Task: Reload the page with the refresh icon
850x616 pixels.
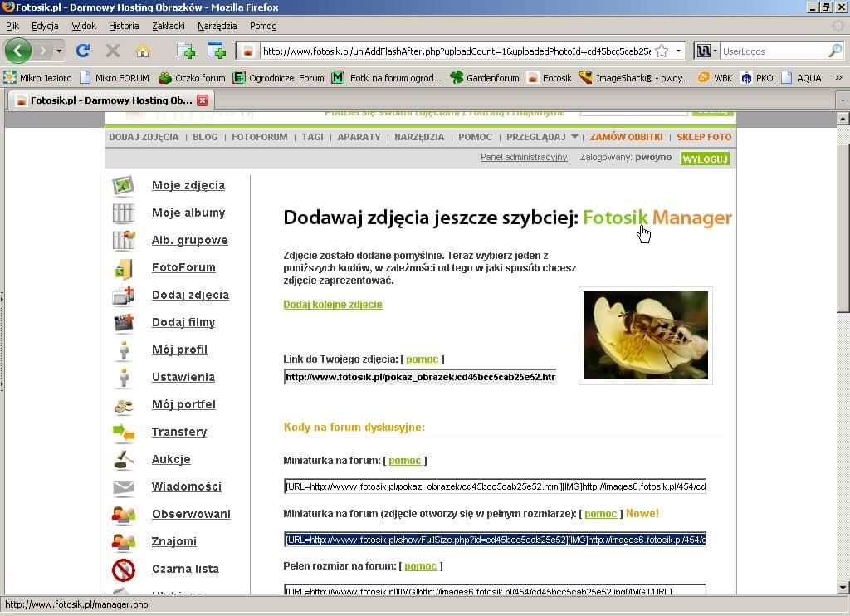Action: click(83, 51)
